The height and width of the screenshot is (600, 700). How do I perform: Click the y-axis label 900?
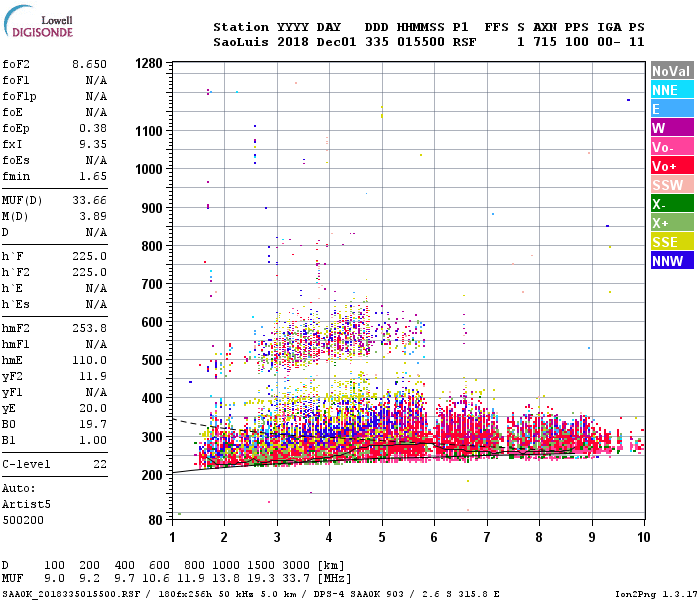tap(152, 208)
